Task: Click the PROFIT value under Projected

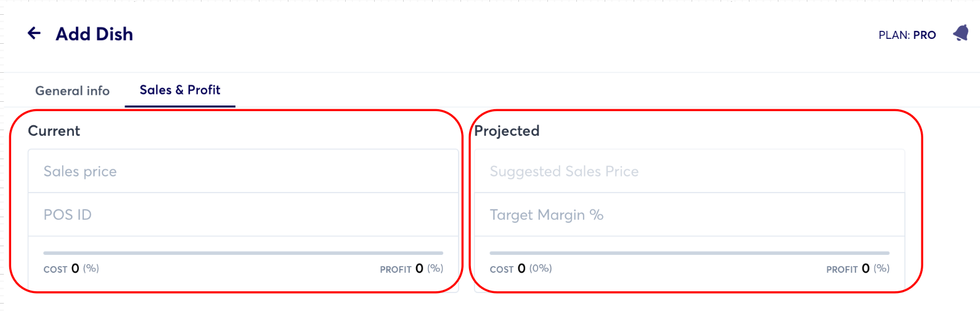Action: click(865, 268)
